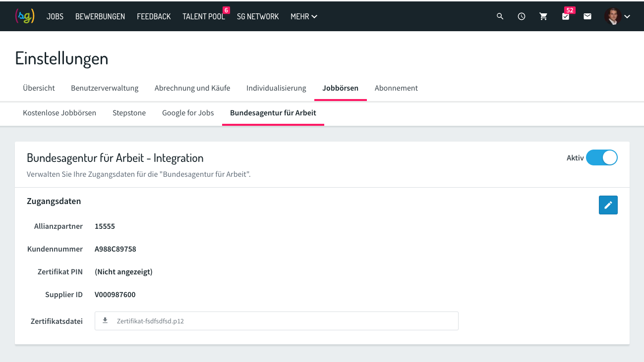Screen dimensions: 644x362
Task: Click the sg logo in the header
Action: tap(25, 16)
